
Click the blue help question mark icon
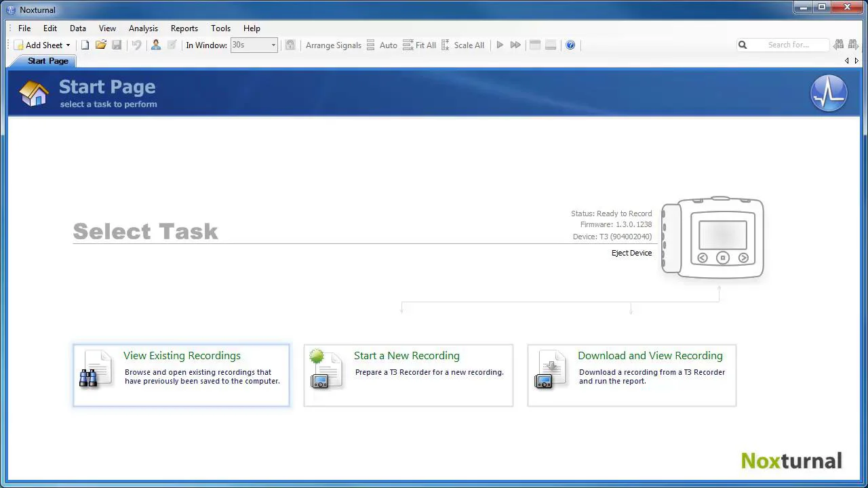pyautogui.click(x=570, y=45)
